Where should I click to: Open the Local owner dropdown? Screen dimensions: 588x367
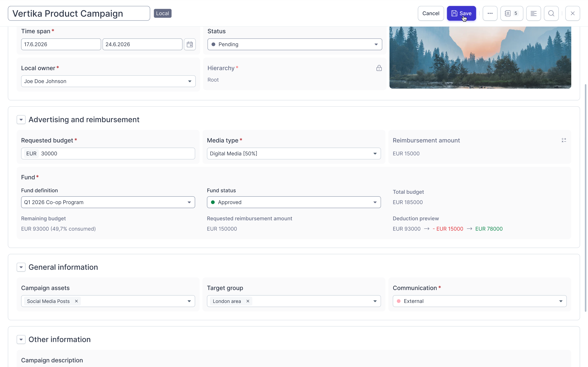(108, 81)
